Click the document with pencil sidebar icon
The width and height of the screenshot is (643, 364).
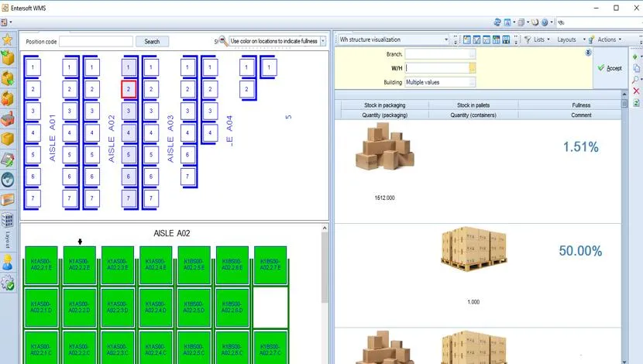click(x=8, y=160)
